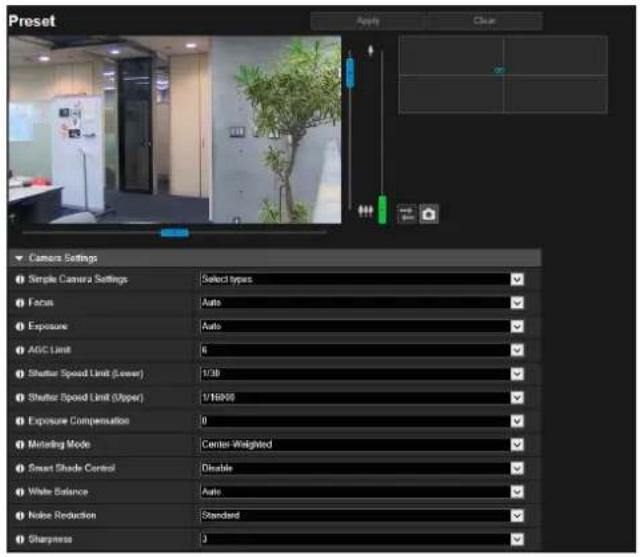The image size is (640, 557).
Task: Open the Focus dropdown
Action: pyautogui.click(x=362, y=303)
